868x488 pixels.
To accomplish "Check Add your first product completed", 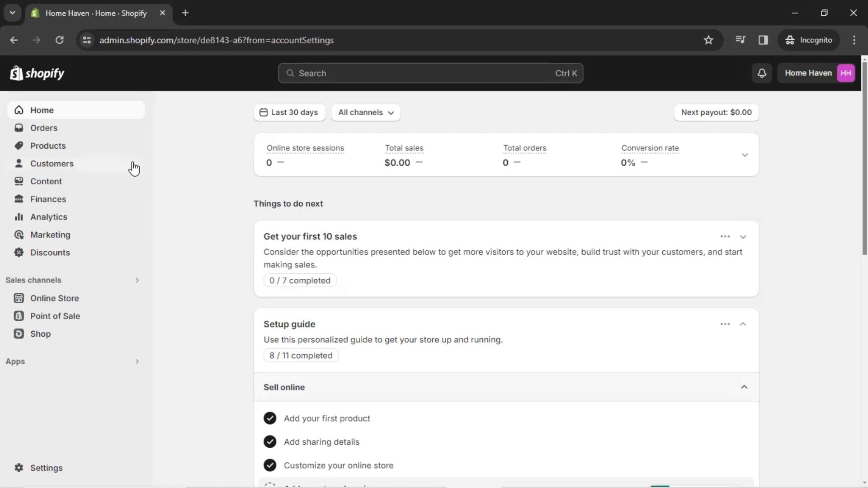I will coord(269,418).
